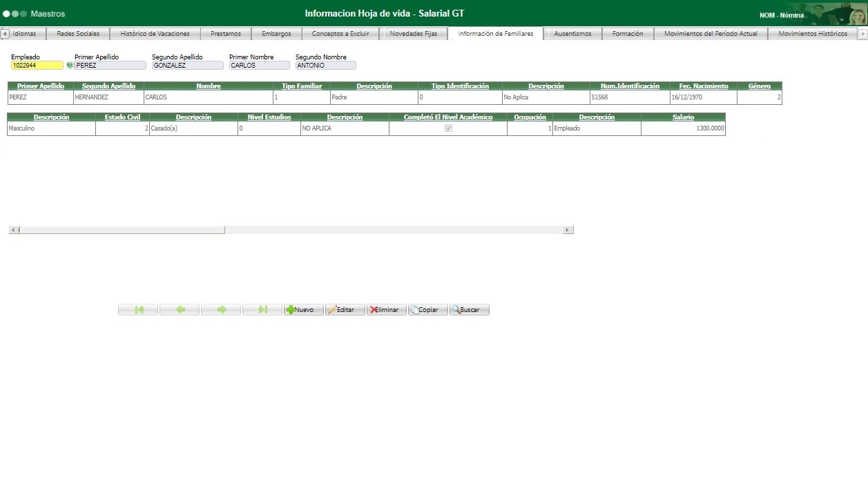
Task: Open the employee lookup help icon
Action: (x=69, y=66)
